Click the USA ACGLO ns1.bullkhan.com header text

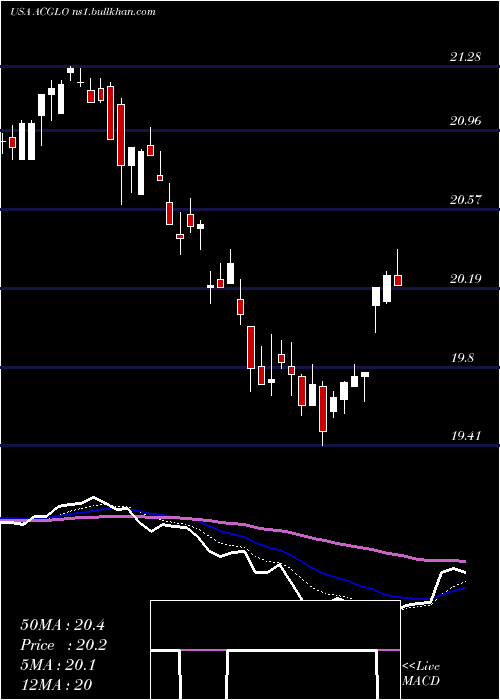pyautogui.click(x=83, y=12)
